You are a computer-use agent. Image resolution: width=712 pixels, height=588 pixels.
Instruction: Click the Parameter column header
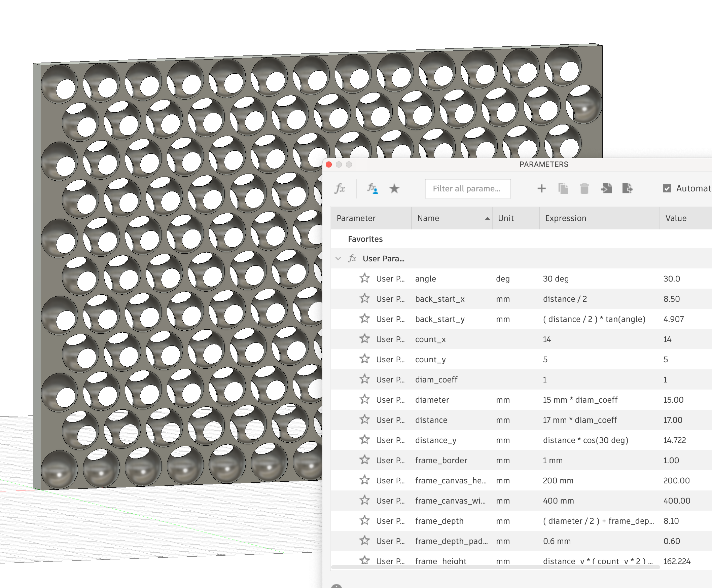[371, 218]
